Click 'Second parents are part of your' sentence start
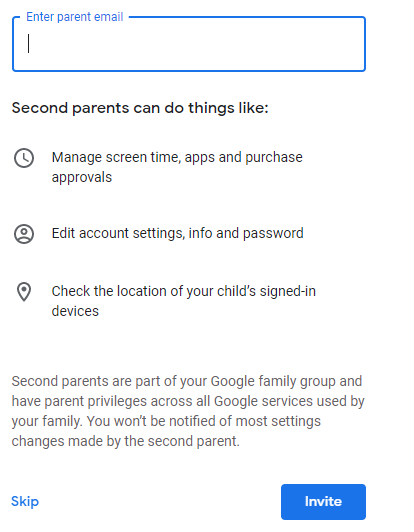 [x=109, y=381]
